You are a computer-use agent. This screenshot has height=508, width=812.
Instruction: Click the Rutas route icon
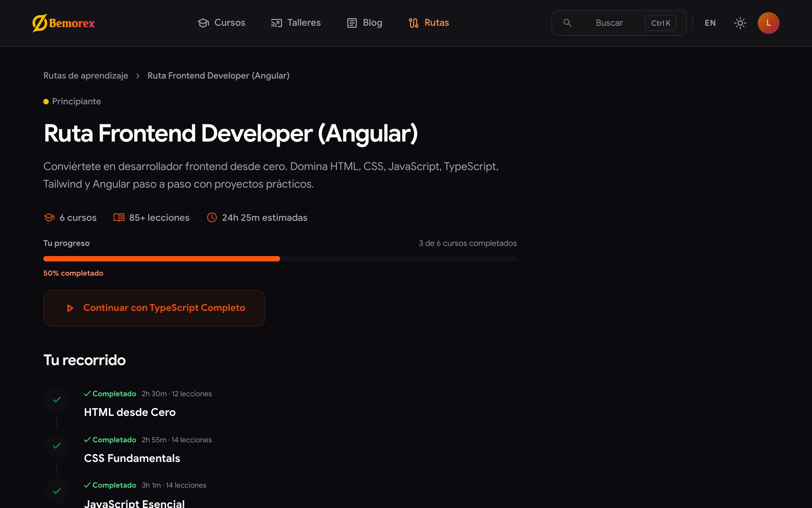tap(413, 23)
